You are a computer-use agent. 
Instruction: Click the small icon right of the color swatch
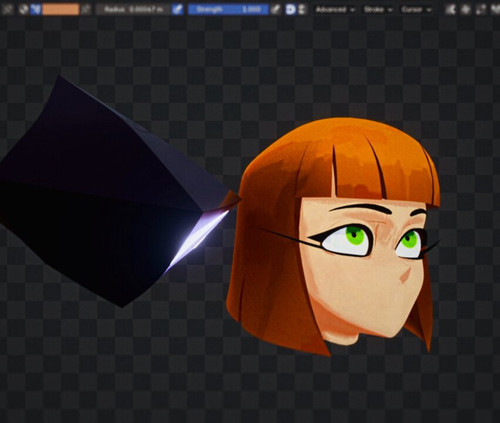(x=86, y=9)
